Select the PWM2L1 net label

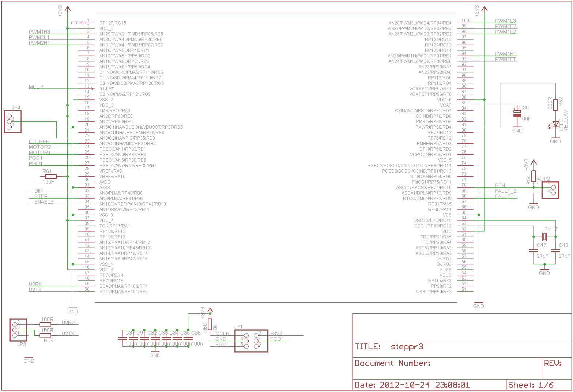coord(39,37)
